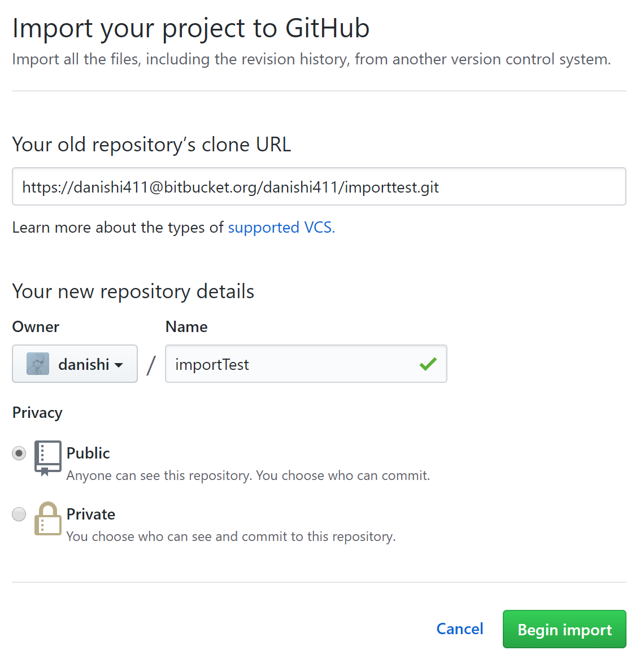The height and width of the screenshot is (659, 644).
Task: Click the caret arrow beside danishi
Action: click(x=119, y=365)
